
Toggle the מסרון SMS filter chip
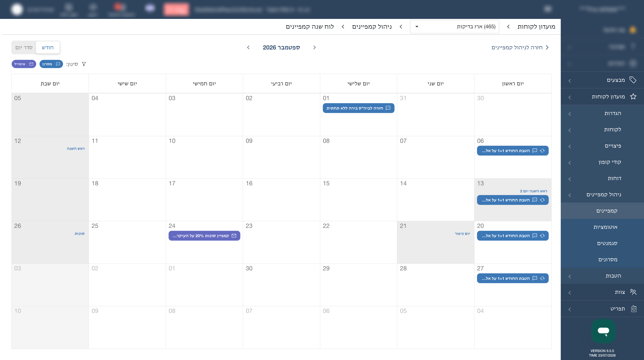[x=51, y=64]
